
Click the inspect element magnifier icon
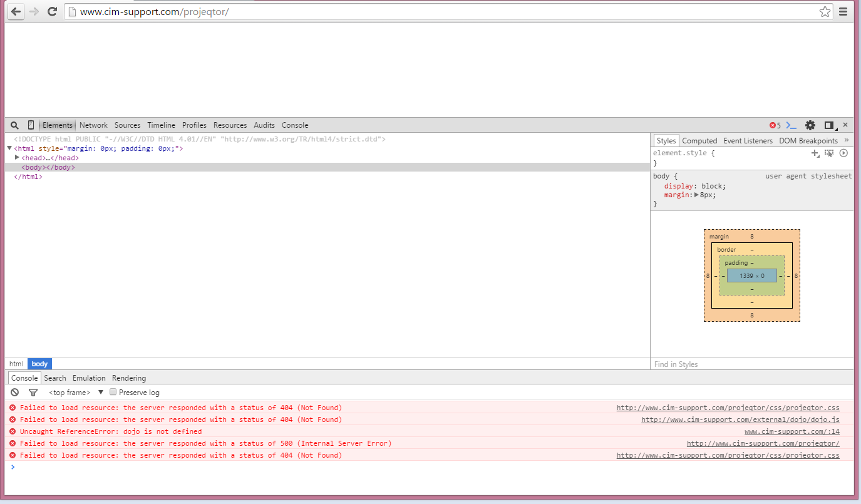14,125
